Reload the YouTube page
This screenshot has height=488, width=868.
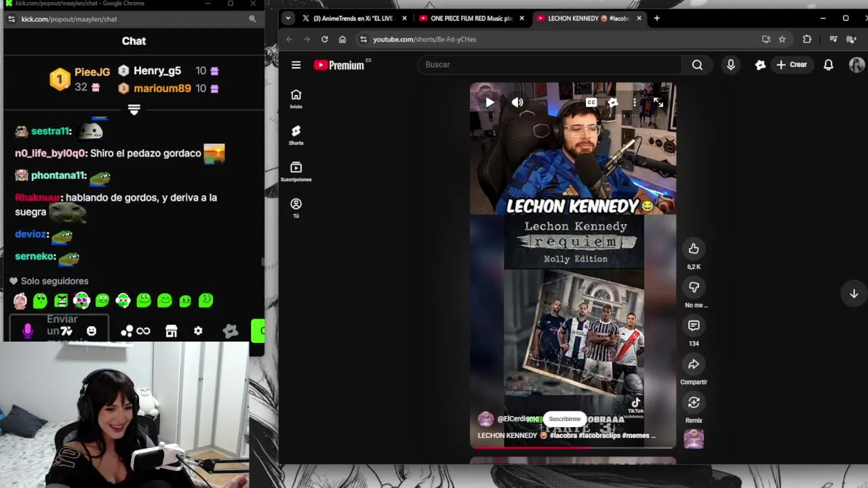tap(324, 39)
